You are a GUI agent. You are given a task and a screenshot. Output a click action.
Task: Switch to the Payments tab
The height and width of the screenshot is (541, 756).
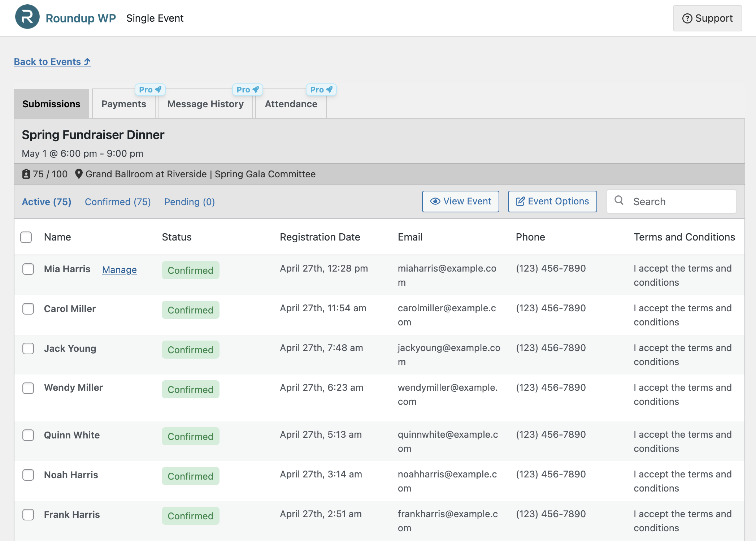[x=123, y=104]
